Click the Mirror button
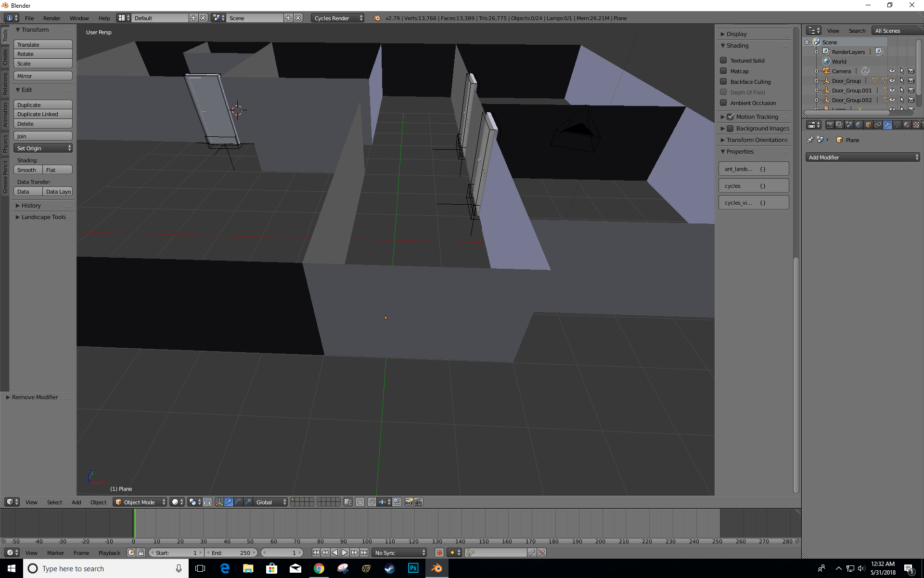This screenshot has width=924, height=578. click(43, 76)
